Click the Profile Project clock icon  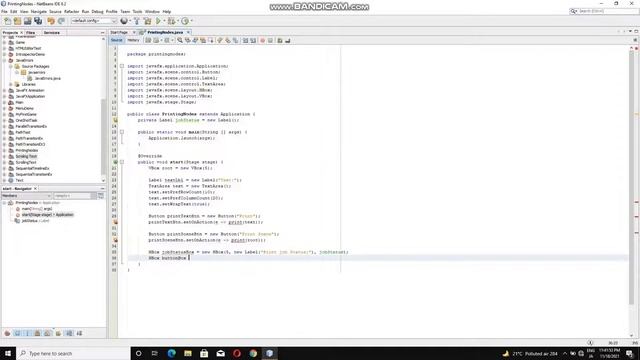point(185,21)
